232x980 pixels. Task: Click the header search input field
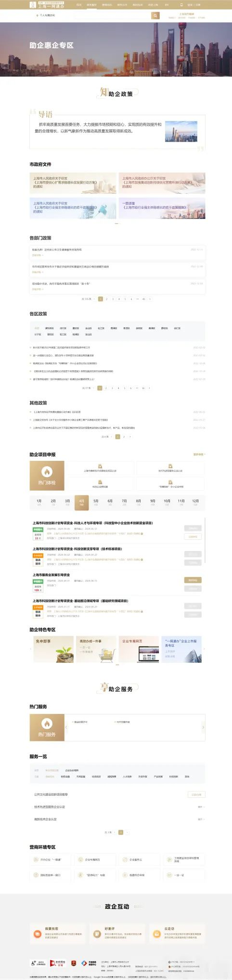113,15
